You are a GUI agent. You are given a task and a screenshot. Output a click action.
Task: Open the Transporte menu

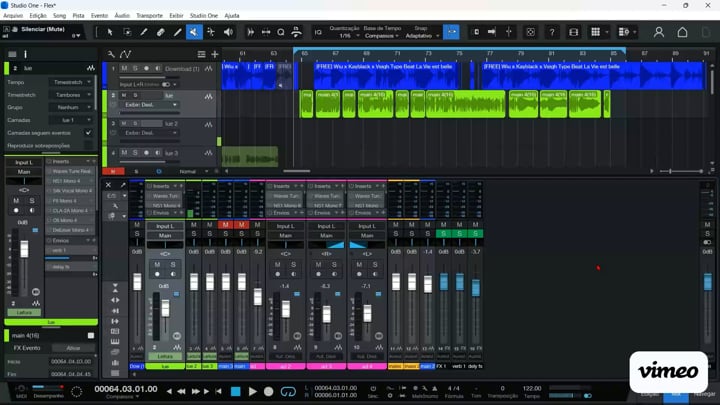(149, 16)
